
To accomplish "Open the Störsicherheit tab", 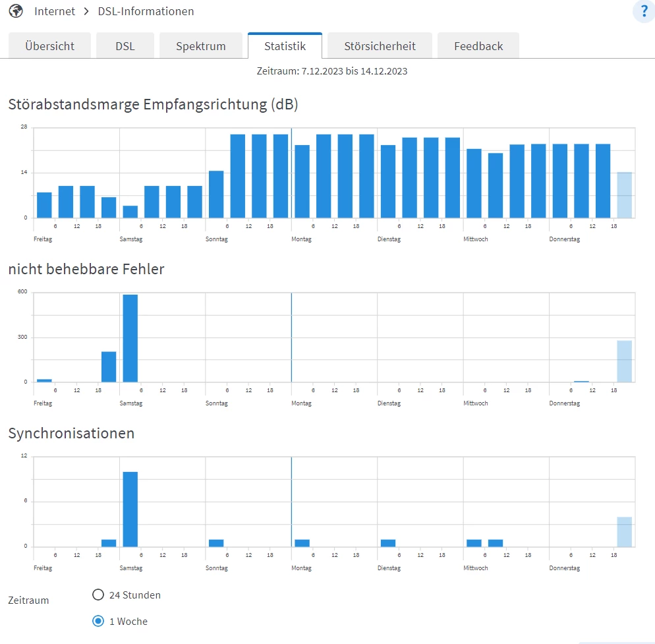I will pos(380,45).
